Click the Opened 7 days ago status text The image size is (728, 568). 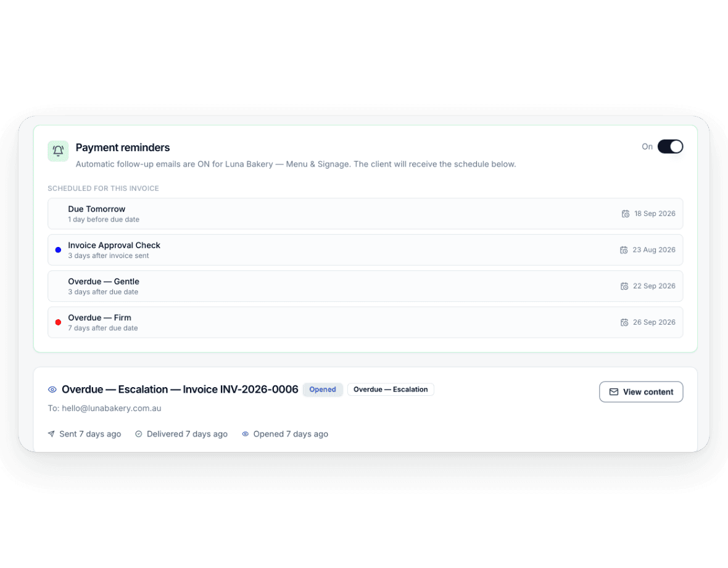[291, 434]
